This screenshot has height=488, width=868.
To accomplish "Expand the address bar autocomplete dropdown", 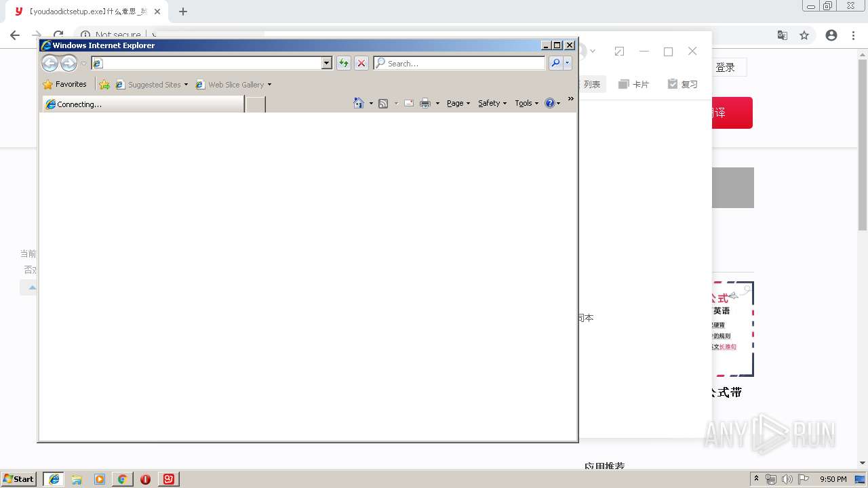I will [x=327, y=63].
